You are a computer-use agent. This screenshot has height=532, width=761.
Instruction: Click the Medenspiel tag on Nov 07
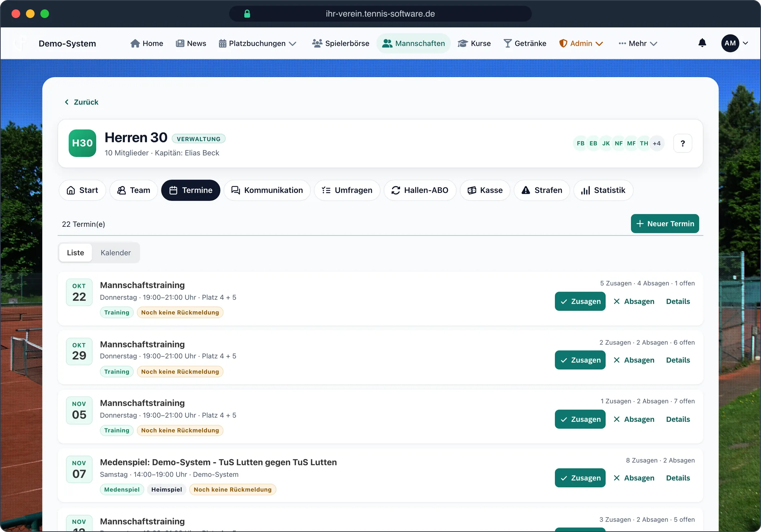[x=122, y=489]
